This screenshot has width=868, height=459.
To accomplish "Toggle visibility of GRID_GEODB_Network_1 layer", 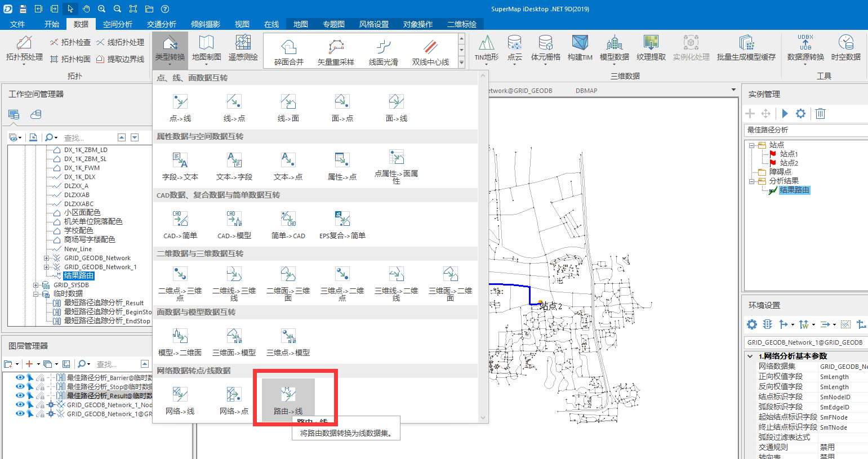I will pyautogui.click(x=20, y=413).
